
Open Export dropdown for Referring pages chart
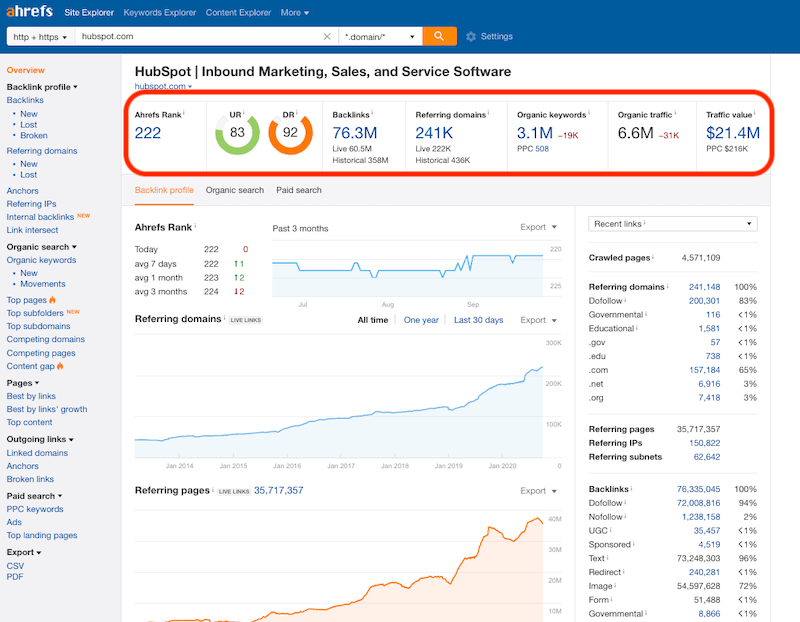538,490
